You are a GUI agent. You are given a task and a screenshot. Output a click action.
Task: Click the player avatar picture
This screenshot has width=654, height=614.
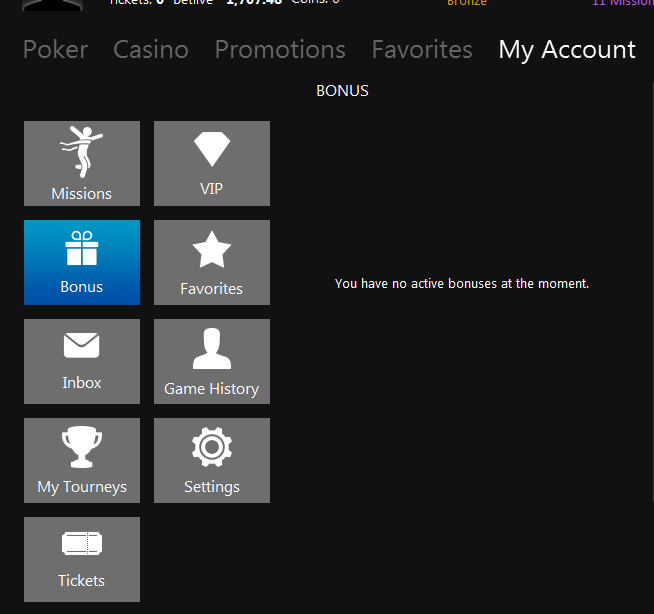(x=53, y=4)
